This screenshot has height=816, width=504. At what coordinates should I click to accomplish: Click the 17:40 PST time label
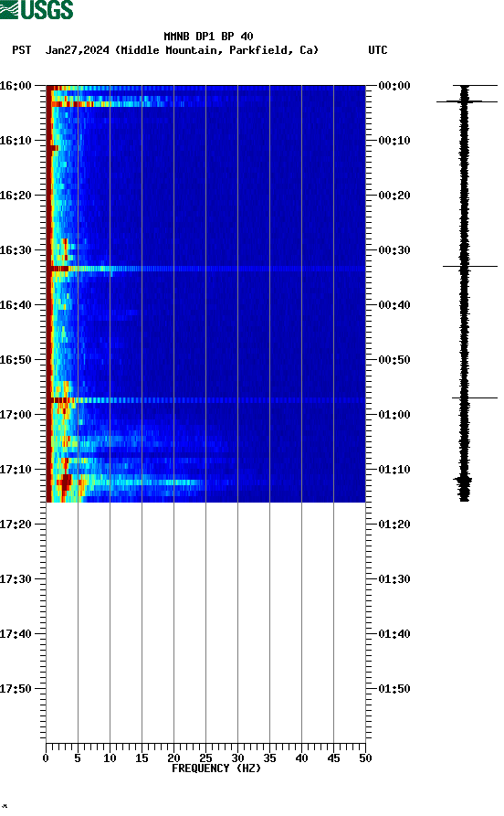coord(16,634)
